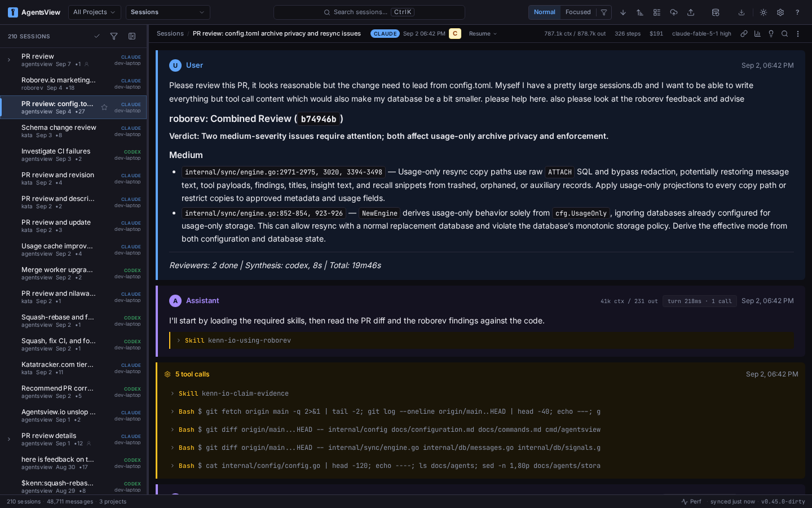812x508 pixels.
Task: Expand the PR review Sep 7 session group
Action: coord(9,60)
